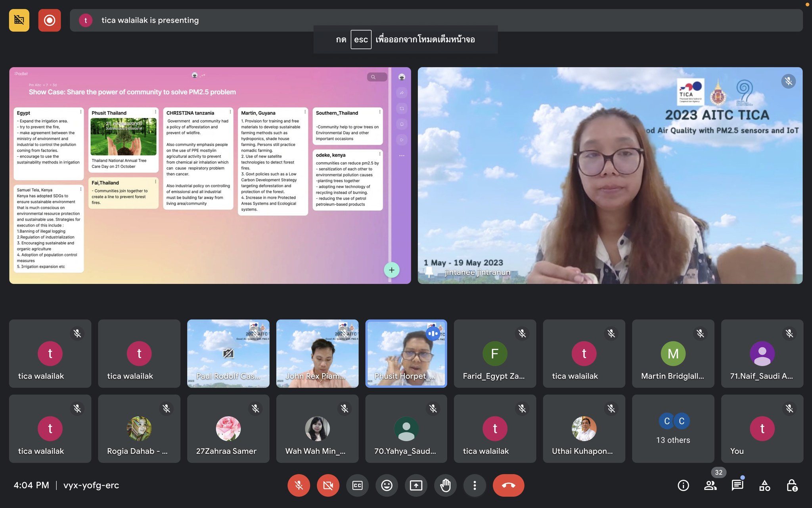Unmute the microphone

tap(299, 485)
